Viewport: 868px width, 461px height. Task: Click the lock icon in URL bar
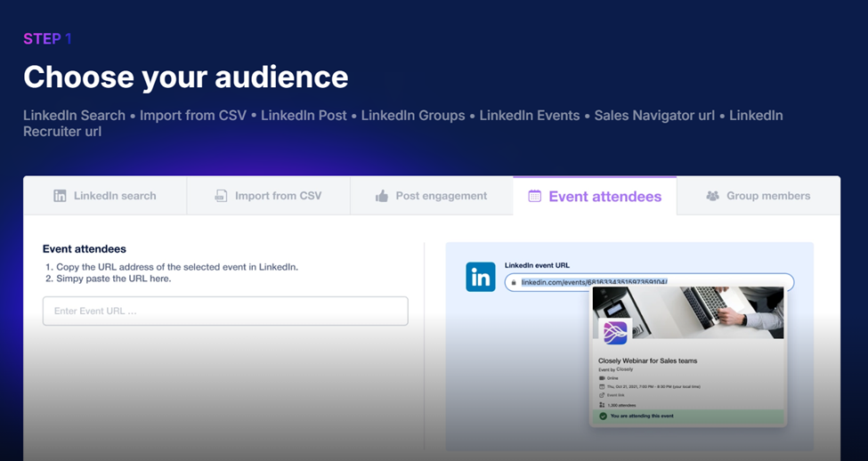pyautogui.click(x=514, y=282)
